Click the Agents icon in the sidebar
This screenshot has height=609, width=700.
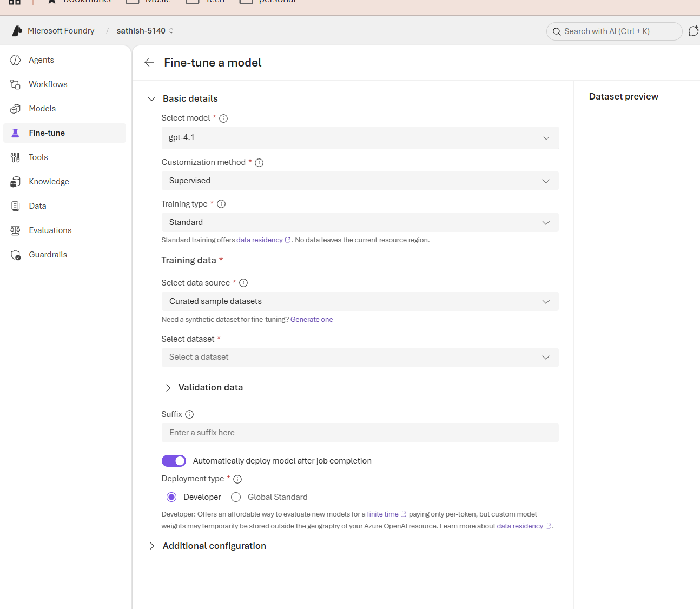coord(16,60)
